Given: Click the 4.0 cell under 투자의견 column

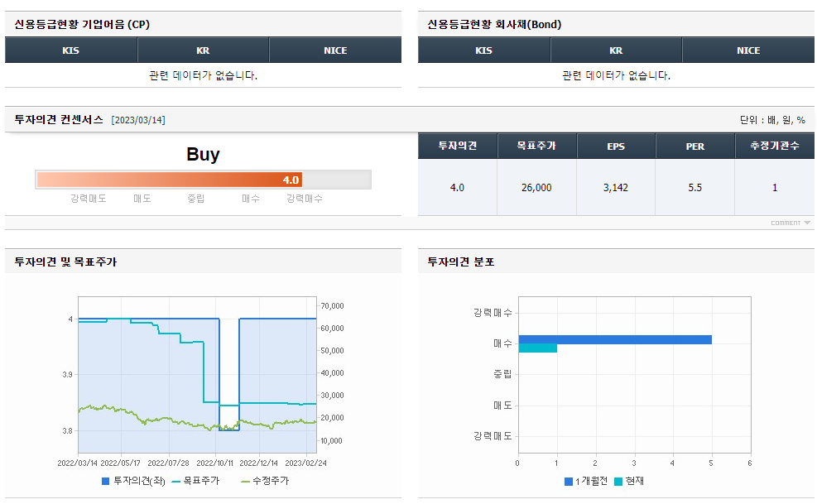Looking at the screenshot, I should tap(458, 188).
